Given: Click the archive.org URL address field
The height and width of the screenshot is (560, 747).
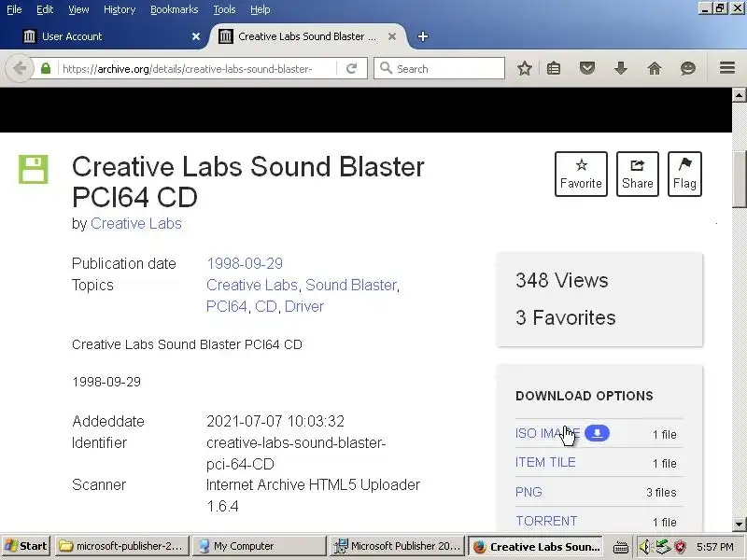Looking at the screenshot, I should click(x=197, y=68).
